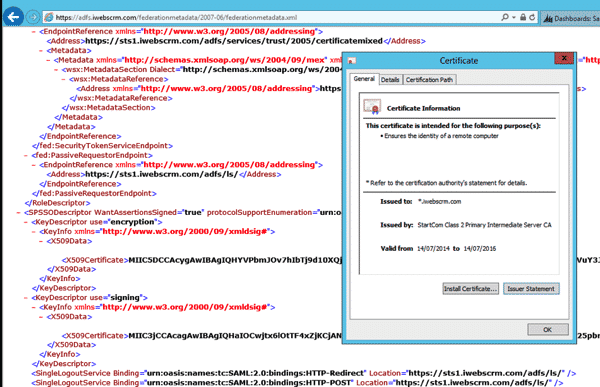
Task: Click the closing /fed:SecurityTokenServiceEndpoint tag
Action: pyautogui.click(x=103, y=145)
